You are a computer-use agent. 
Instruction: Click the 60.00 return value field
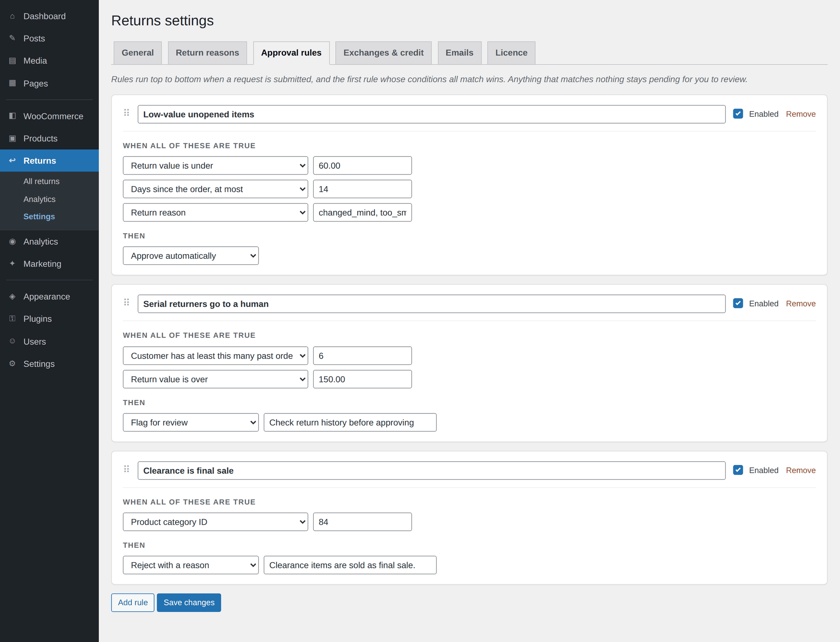pyautogui.click(x=362, y=166)
